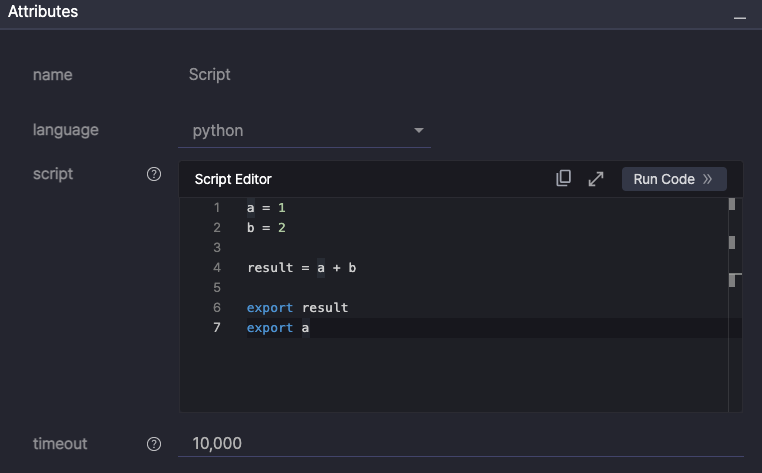Expand the script editor to fullscreen

click(596, 179)
